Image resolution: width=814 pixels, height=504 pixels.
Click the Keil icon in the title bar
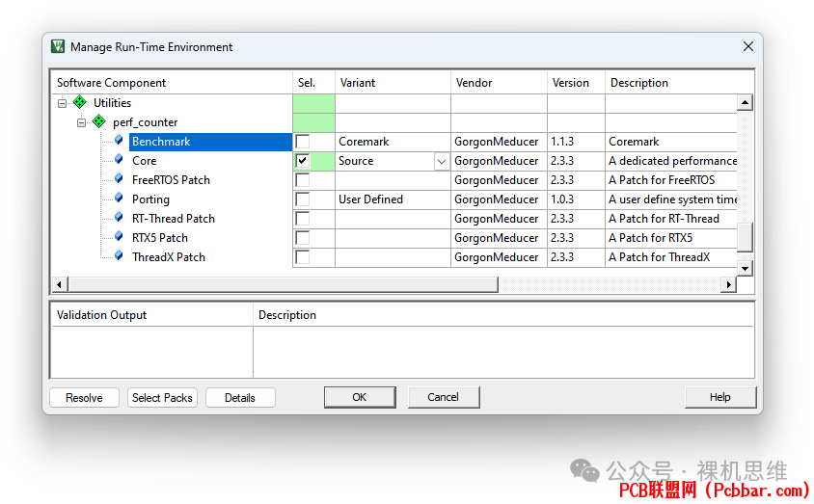click(58, 46)
